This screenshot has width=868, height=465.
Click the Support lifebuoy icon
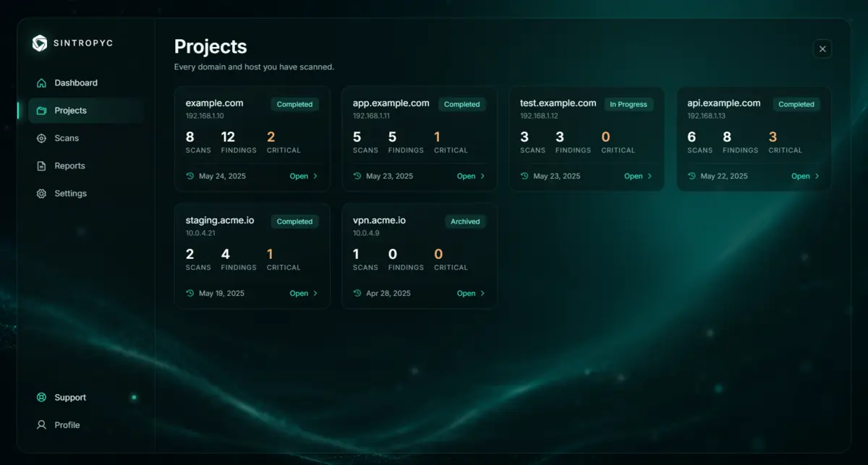[41, 398]
